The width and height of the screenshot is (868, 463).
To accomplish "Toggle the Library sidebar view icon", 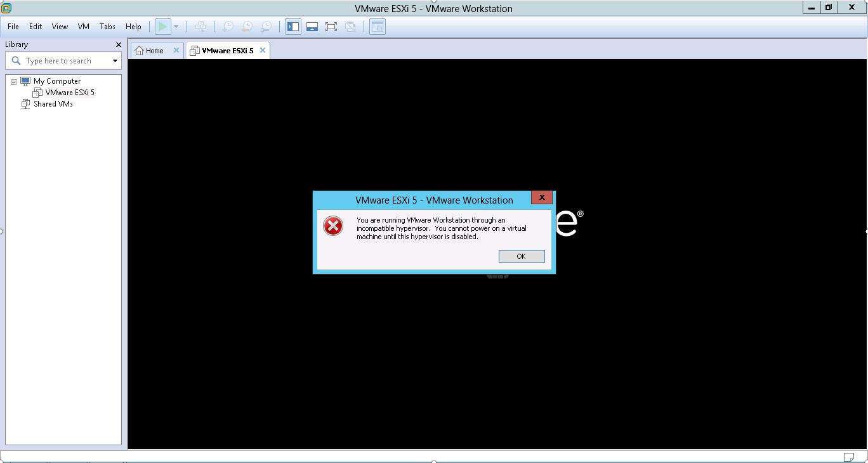I will (x=293, y=27).
